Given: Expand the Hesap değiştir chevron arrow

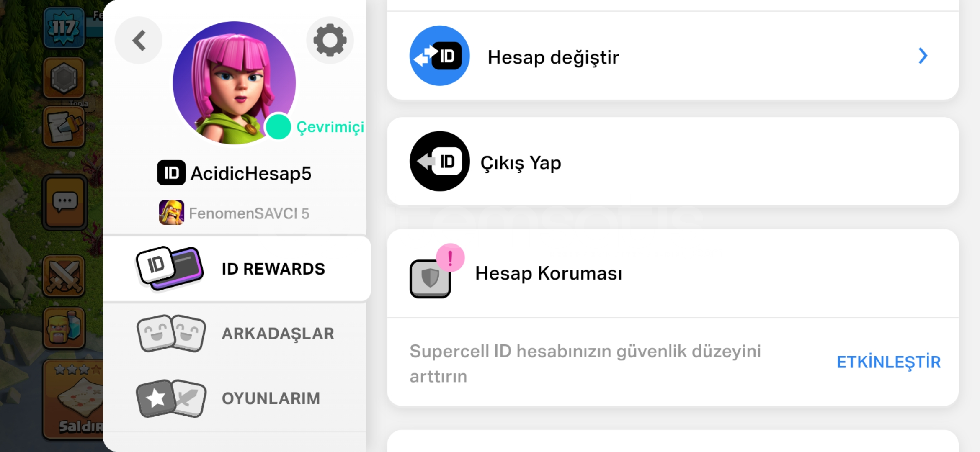Looking at the screenshot, I should click(x=923, y=56).
